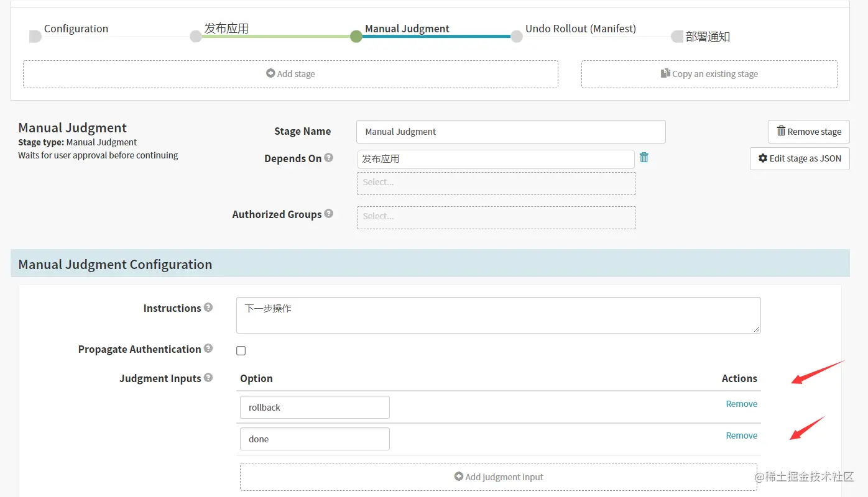868x497 pixels.
Task: Focus the done option field
Action: click(315, 439)
